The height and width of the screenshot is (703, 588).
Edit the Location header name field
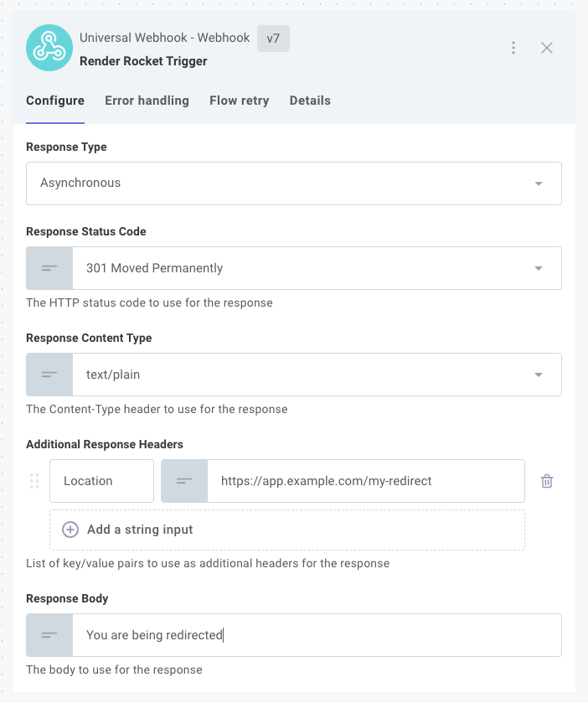(101, 481)
